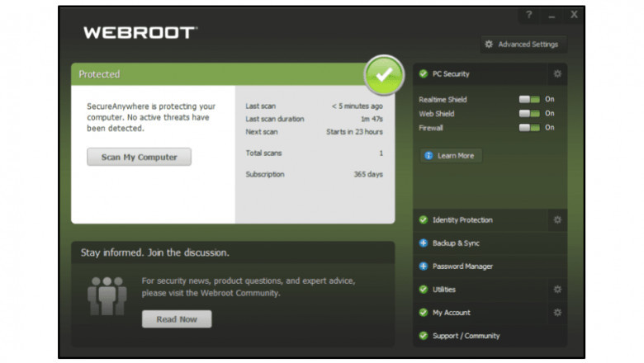Open Advanced Settings
The height and width of the screenshot is (363, 644).
point(522,45)
